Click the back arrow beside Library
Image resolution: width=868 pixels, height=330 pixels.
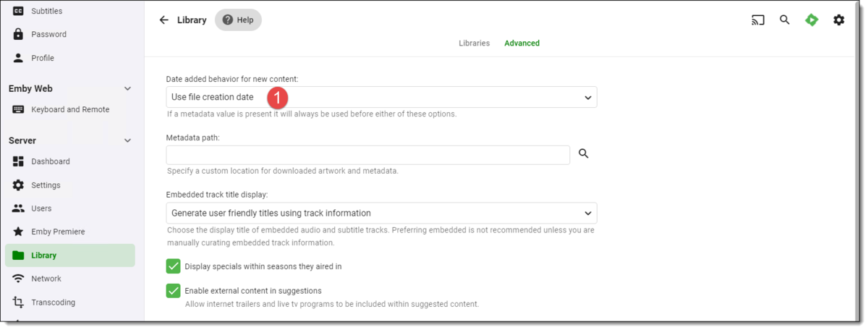coord(164,20)
